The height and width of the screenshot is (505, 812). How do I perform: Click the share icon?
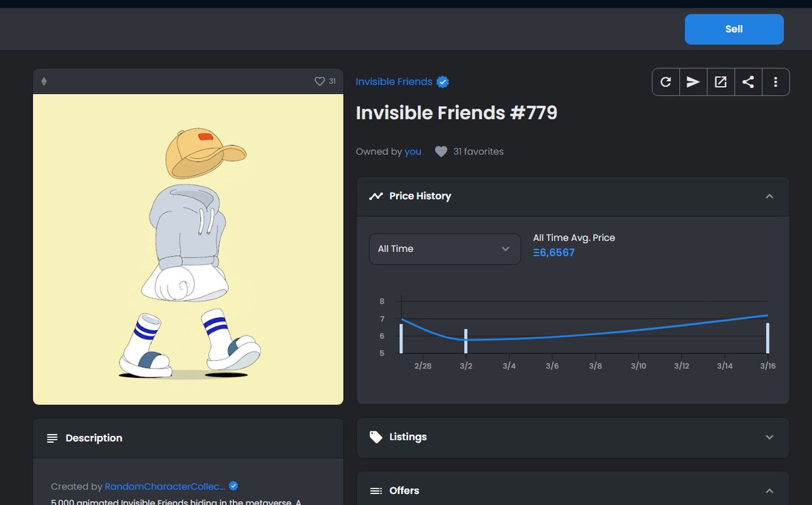tap(748, 82)
